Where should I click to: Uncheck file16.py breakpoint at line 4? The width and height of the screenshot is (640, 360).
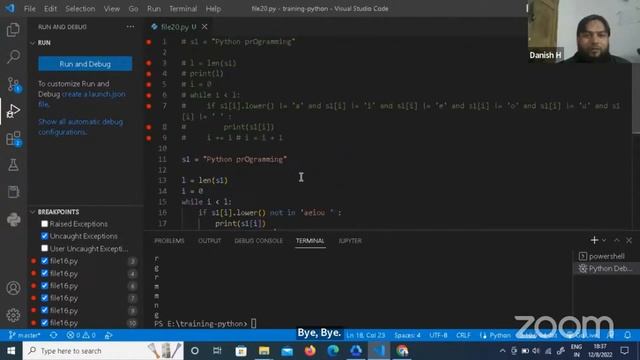(44, 273)
